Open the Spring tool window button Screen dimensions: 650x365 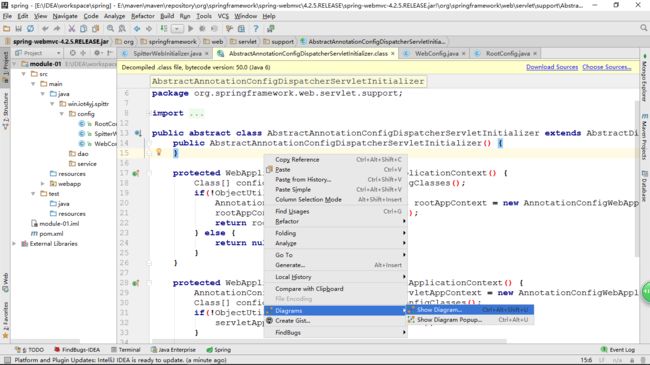pyautogui.click(x=218, y=350)
